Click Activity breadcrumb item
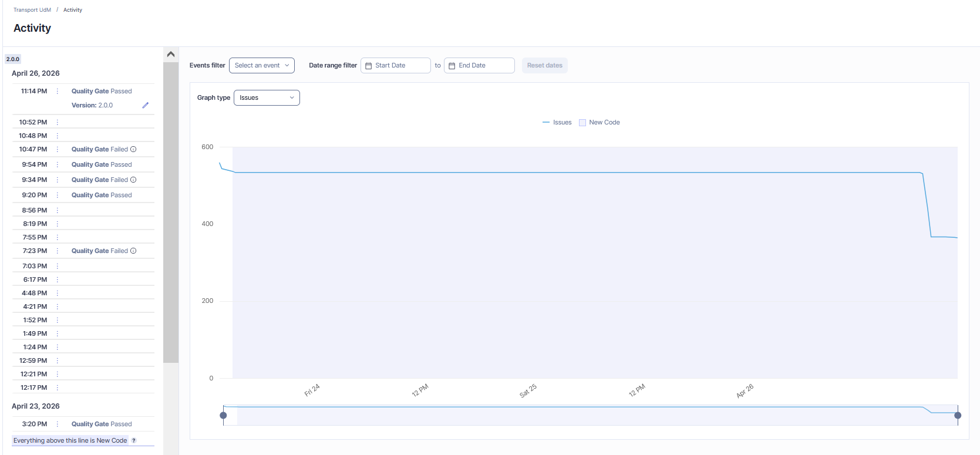The height and width of the screenshot is (455, 980). click(73, 10)
